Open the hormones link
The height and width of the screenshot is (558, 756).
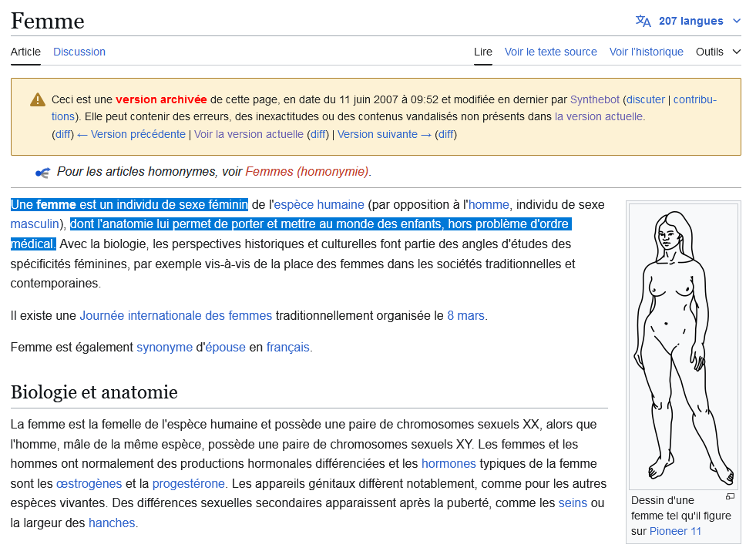pyautogui.click(x=449, y=464)
